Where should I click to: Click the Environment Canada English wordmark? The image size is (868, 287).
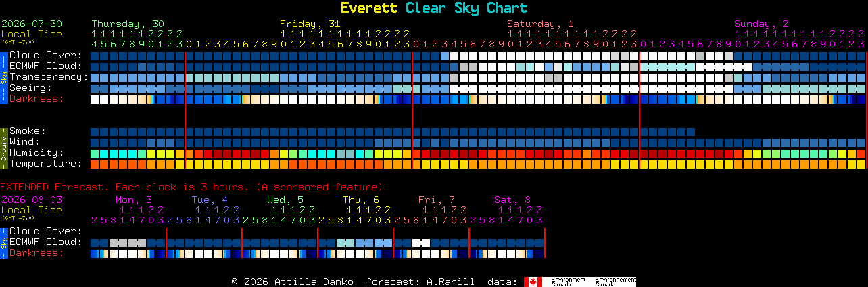[x=568, y=282]
